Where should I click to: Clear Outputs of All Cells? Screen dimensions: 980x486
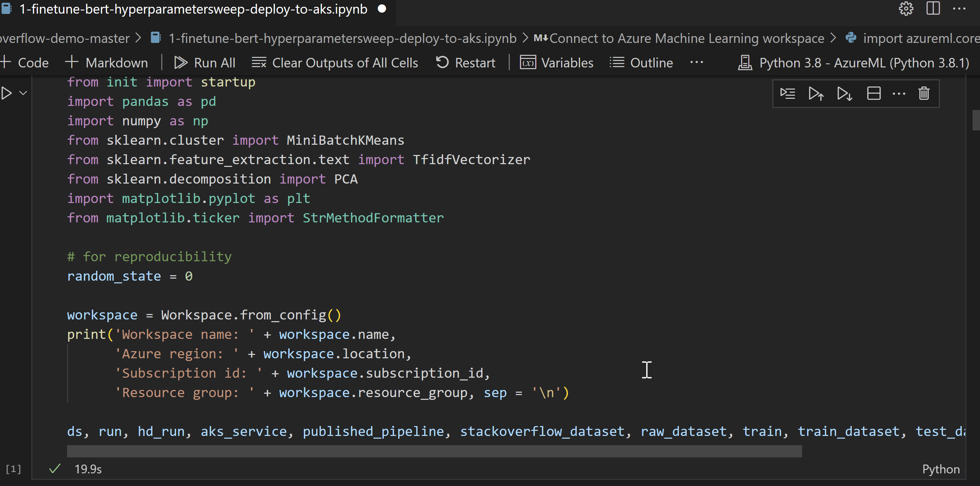[335, 62]
